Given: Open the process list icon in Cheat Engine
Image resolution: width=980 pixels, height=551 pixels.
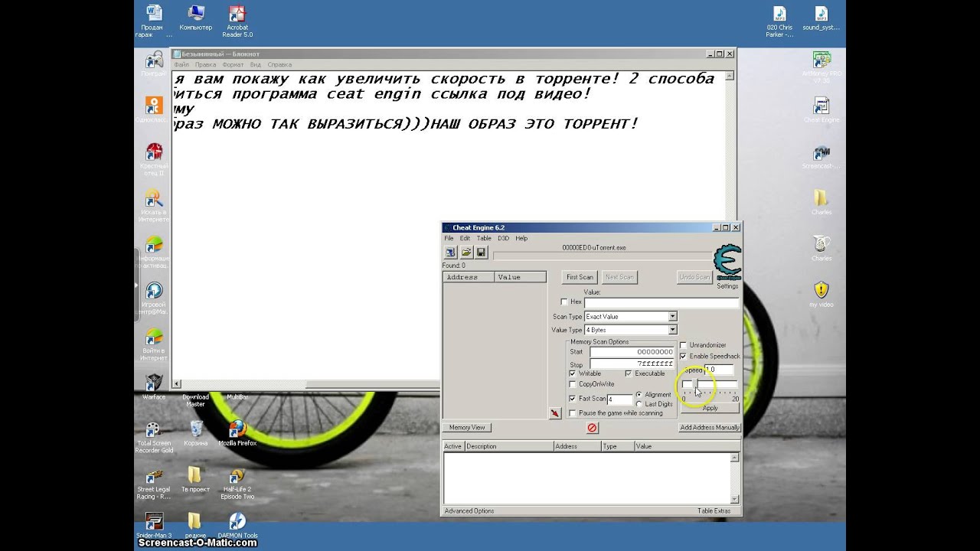Looking at the screenshot, I should click(450, 253).
